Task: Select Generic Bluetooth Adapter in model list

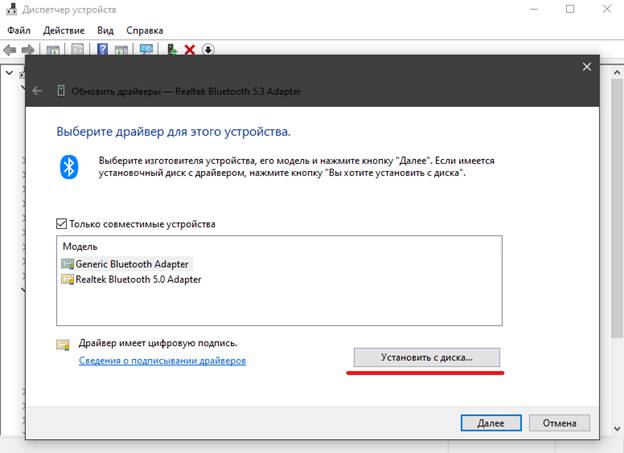Action: click(125, 263)
